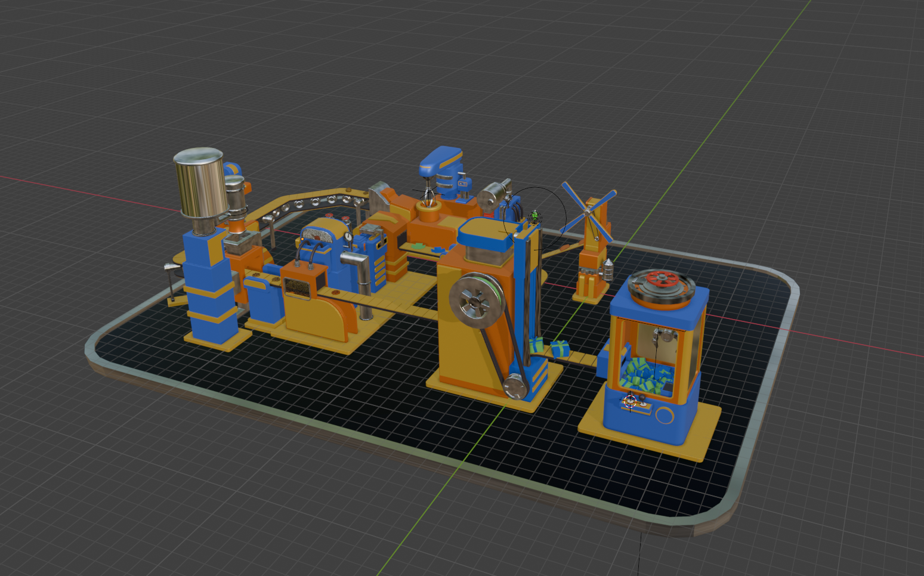Select the blue gift box on conveyor

coord(560,349)
